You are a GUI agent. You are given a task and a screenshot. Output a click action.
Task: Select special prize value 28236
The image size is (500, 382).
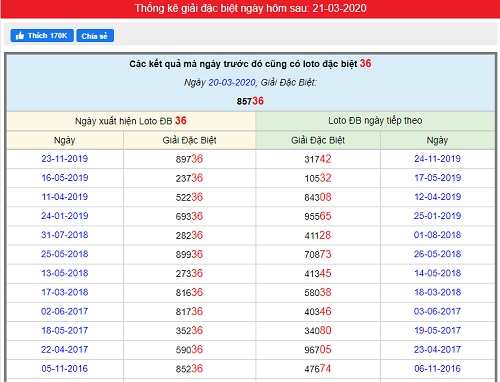pos(189,235)
